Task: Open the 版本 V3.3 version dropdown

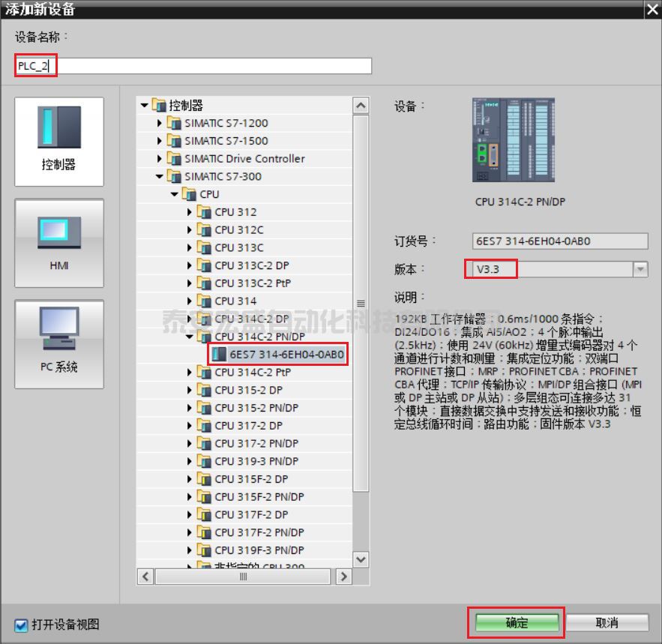Action: click(640, 269)
